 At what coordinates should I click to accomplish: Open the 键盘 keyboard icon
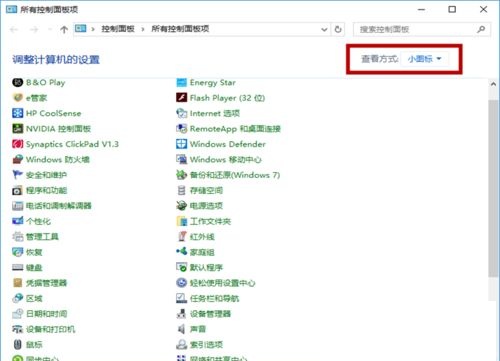click(x=17, y=267)
